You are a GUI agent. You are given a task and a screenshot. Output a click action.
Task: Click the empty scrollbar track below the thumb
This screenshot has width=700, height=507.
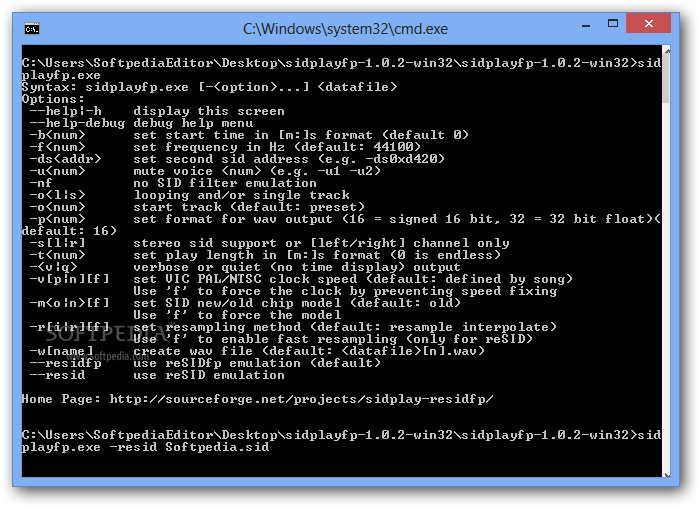click(x=667, y=286)
